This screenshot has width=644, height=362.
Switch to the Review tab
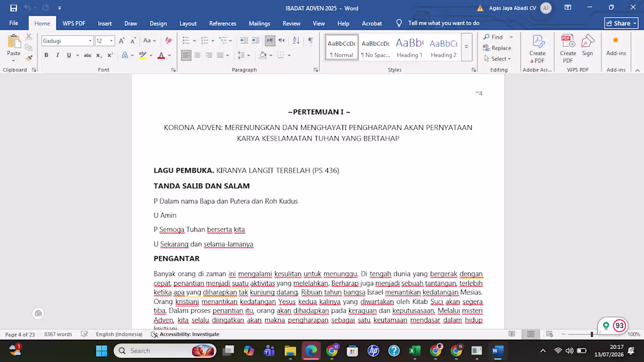tap(291, 23)
